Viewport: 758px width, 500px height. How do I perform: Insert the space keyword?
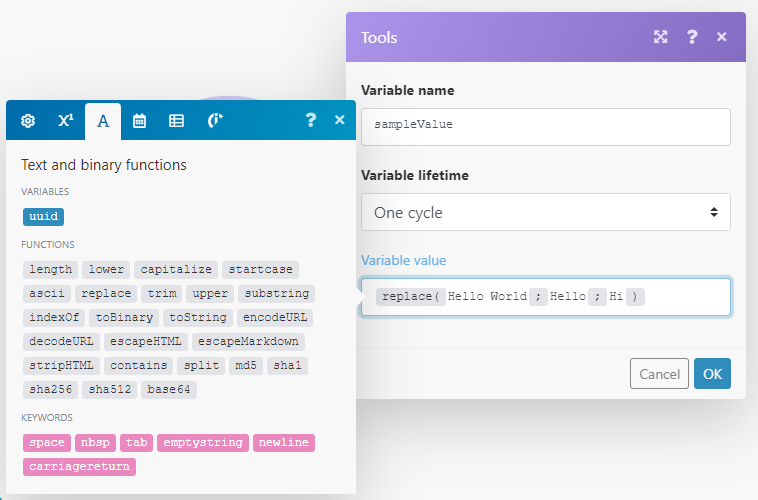pyautogui.click(x=47, y=443)
